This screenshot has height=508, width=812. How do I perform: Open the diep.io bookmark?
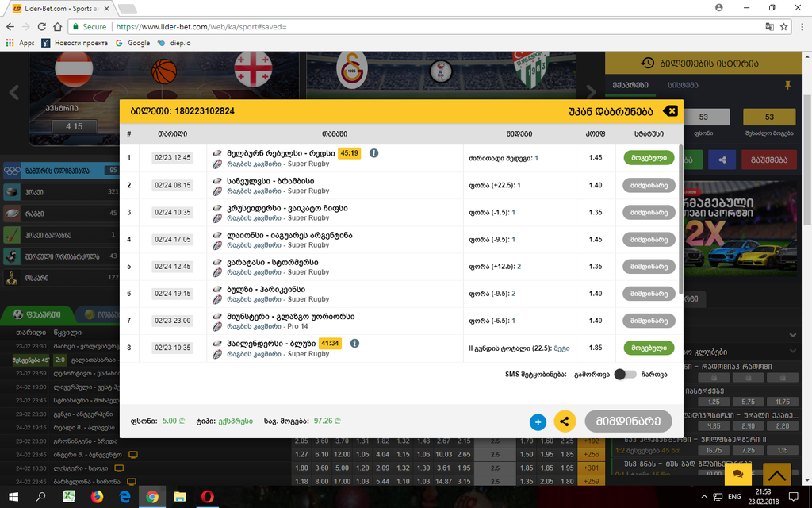(174, 43)
